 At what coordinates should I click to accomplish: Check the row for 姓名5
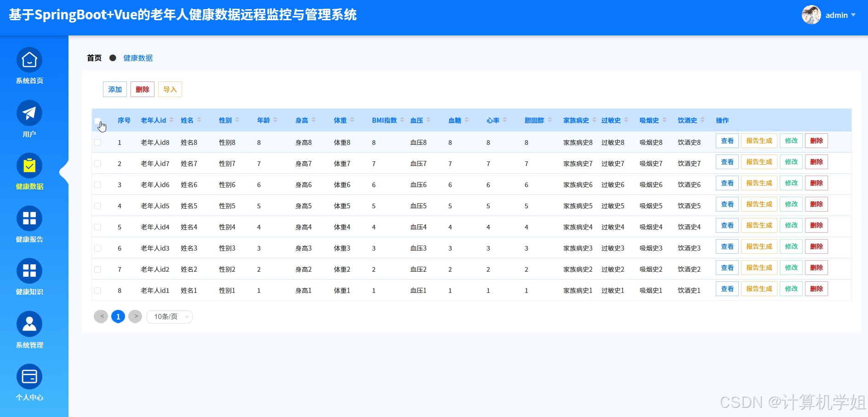click(x=97, y=206)
